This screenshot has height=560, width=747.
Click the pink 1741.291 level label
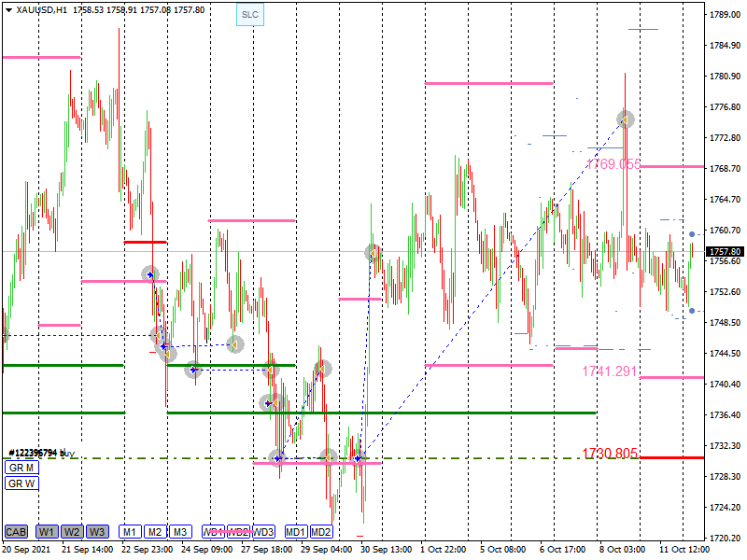pyautogui.click(x=610, y=371)
